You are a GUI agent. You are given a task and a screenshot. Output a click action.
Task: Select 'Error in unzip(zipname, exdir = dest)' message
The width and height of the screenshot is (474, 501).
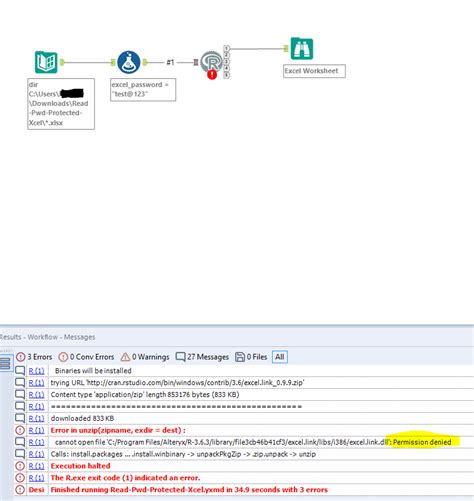point(118,430)
